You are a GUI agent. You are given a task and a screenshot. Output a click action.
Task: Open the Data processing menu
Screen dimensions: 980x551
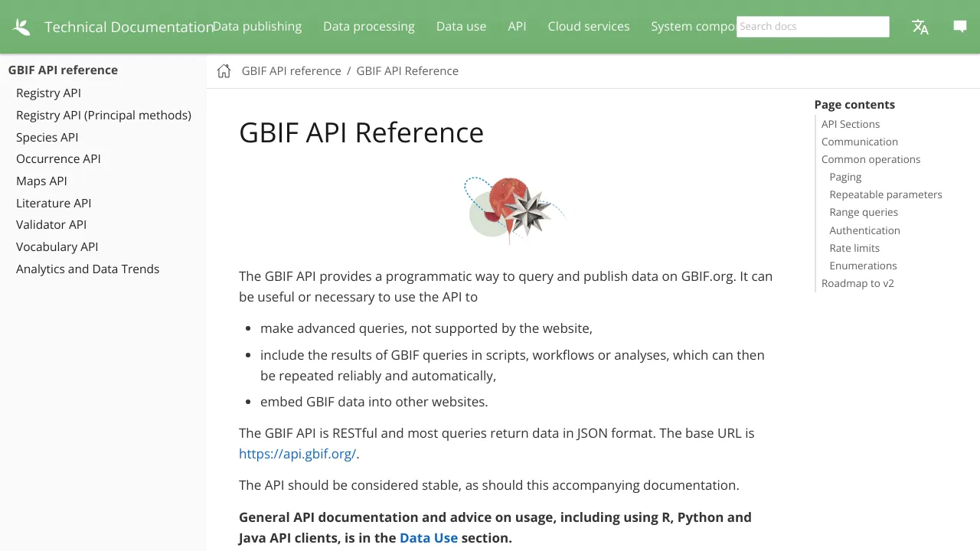coord(369,26)
